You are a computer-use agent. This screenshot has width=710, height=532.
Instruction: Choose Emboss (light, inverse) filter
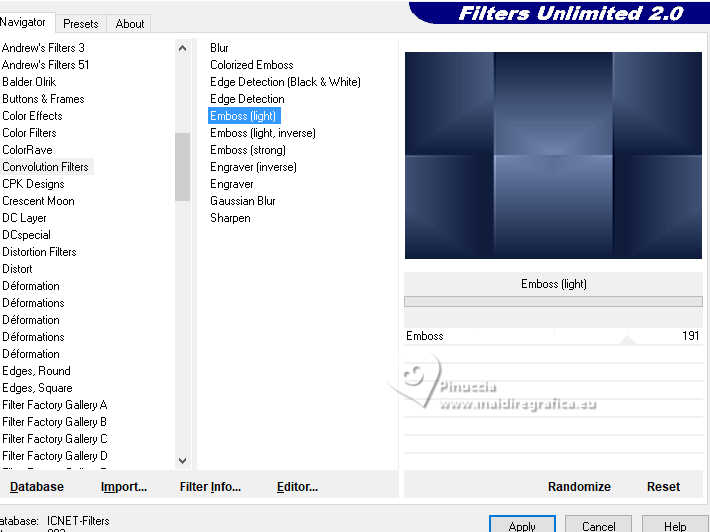pyautogui.click(x=263, y=133)
